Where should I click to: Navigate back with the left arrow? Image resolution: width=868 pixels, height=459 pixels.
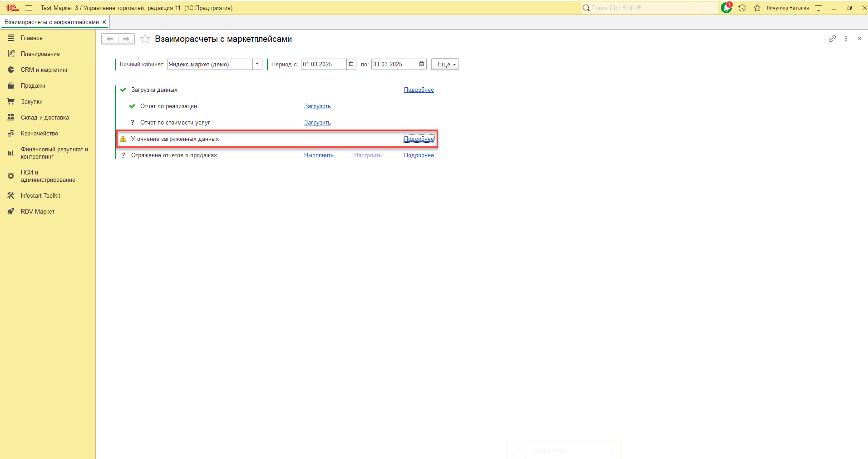click(x=110, y=39)
